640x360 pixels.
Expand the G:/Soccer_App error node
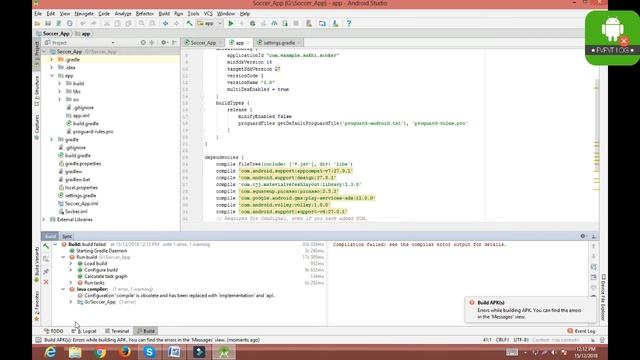[71, 302]
